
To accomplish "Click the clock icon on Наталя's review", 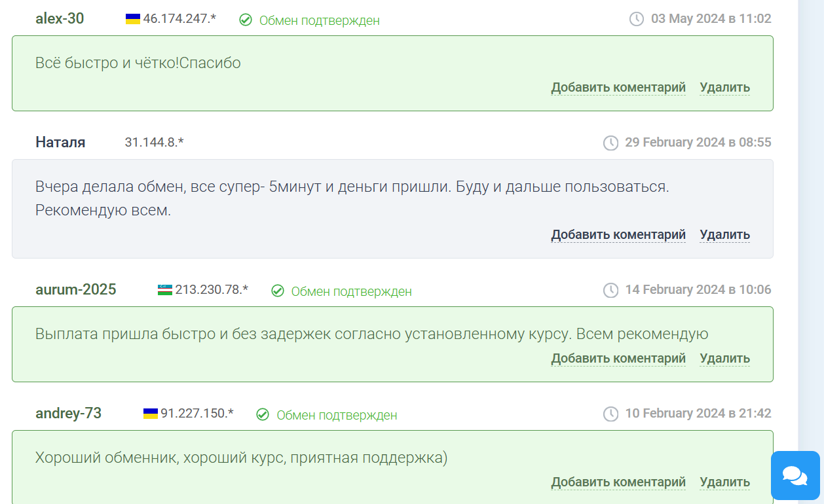I will (612, 142).
